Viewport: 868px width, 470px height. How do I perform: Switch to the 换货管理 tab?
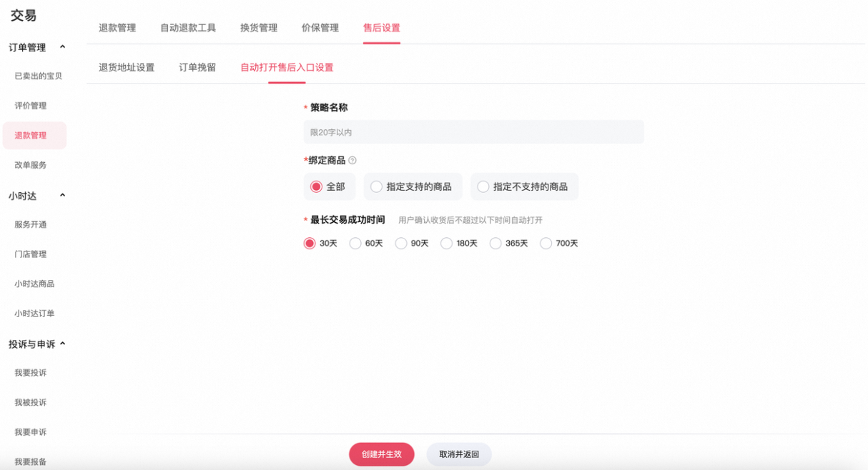pyautogui.click(x=258, y=28)
